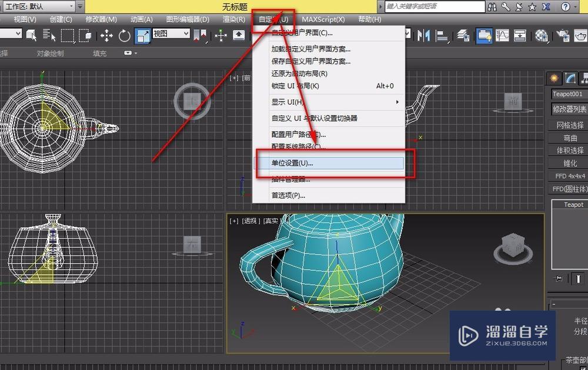This screenshot has height=370, width=588.
Task: Click the star Favorites icon
Action: (532, 6)
